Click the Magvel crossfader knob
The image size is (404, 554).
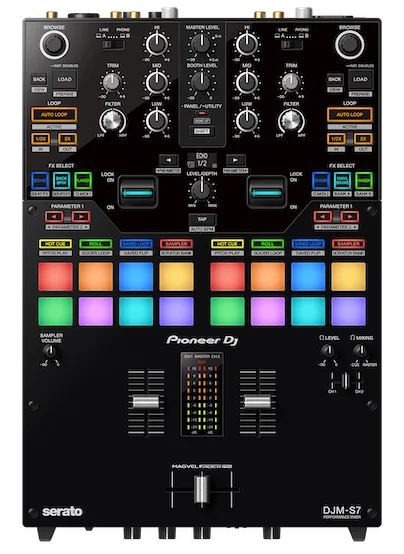pos(201,489)
